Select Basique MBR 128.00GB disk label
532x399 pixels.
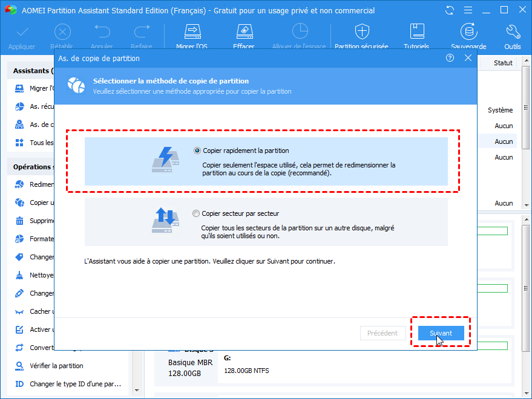(x=190, y=368)
